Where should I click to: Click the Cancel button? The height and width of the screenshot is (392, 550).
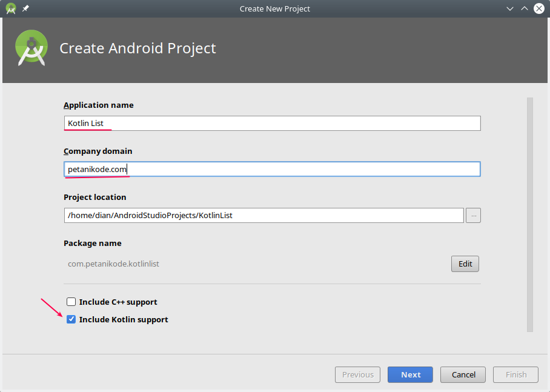click(x=463, y=374)
